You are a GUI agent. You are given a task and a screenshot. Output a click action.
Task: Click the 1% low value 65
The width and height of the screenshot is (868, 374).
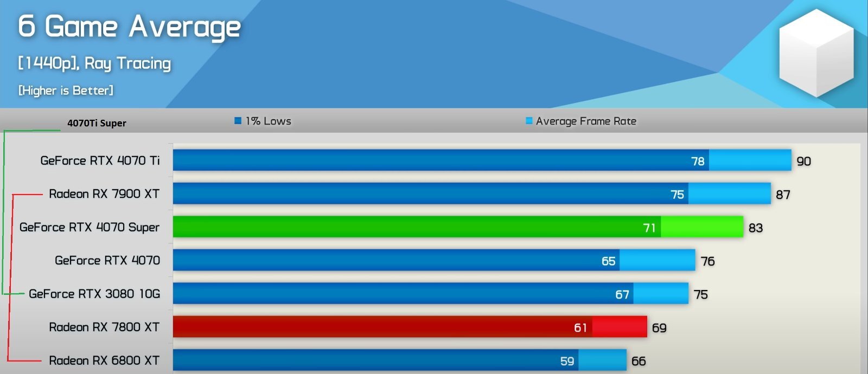point(609,261)
